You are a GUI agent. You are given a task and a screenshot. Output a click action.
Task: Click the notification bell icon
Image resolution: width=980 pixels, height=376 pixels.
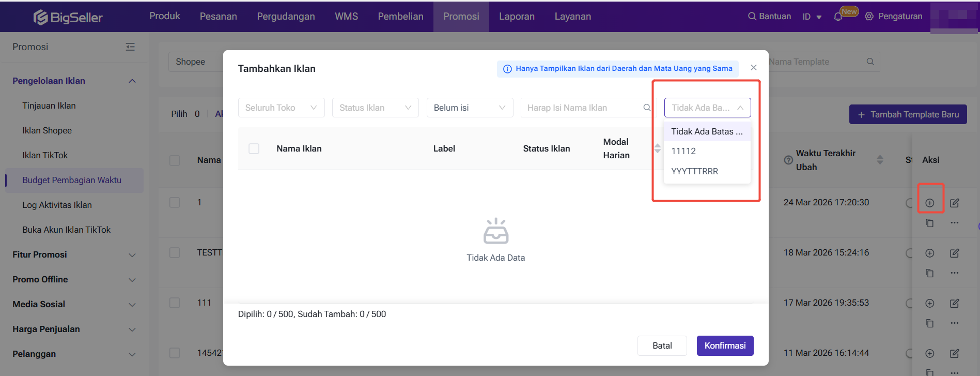pos(838,17)
